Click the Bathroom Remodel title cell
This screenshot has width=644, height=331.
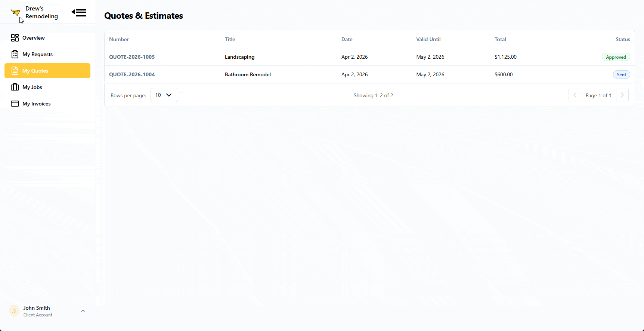coord(248,74)
